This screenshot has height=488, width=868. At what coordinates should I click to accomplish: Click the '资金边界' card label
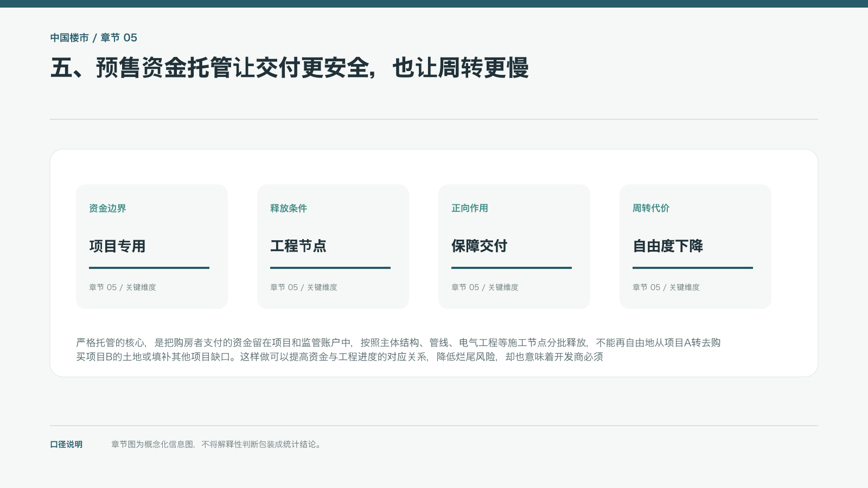pos(107,208)
